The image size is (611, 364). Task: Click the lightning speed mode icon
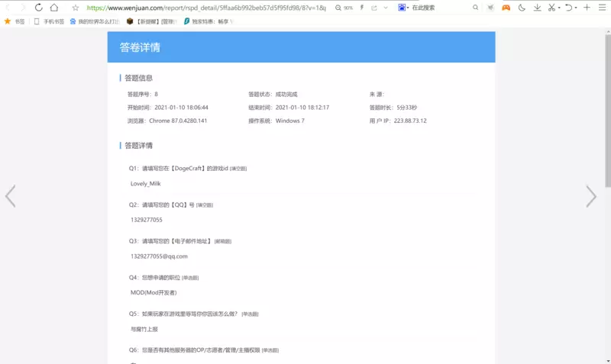(x=362, y=8)
